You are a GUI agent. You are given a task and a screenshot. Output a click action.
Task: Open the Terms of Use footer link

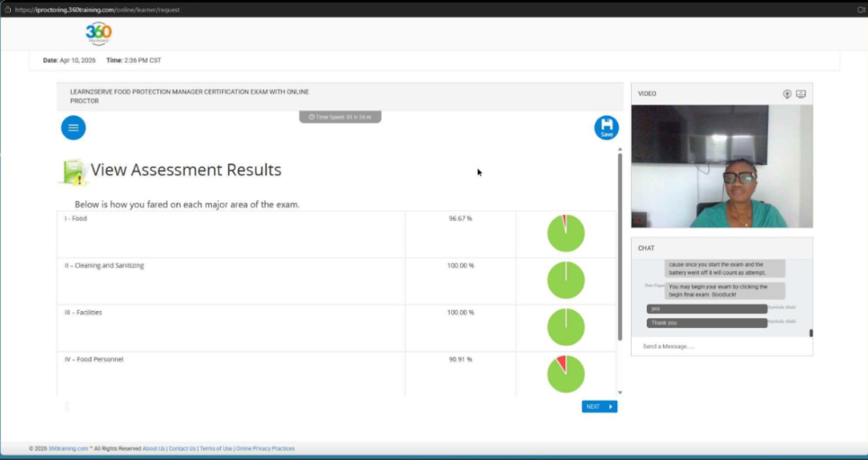[216, 449]
